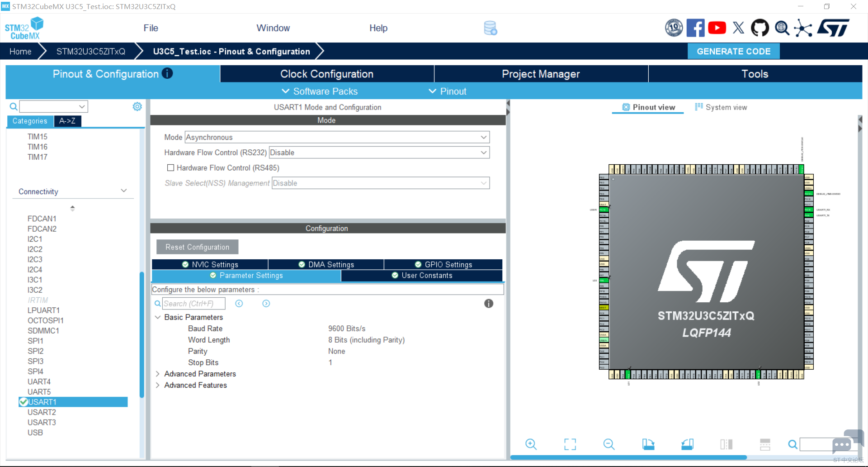Expand the Advanced Features group
The height and width of the screenshot is (467, 868).
point(158,385)
